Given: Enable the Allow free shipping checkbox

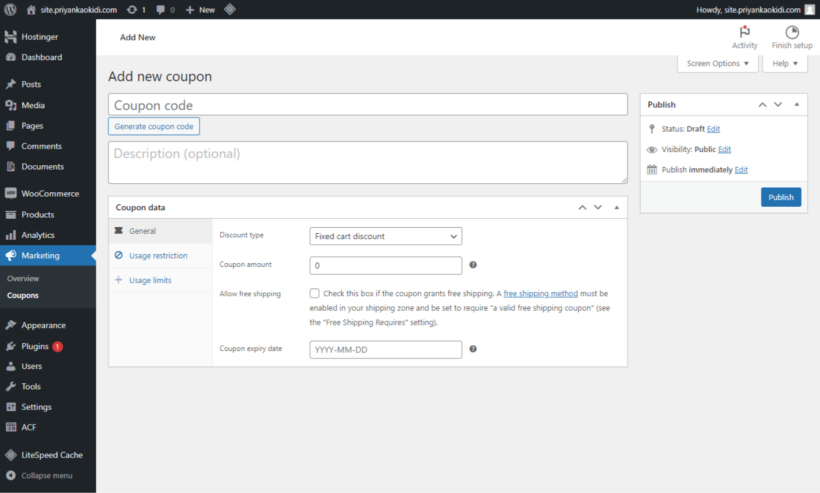Looking at the screenshot, I should [315, 294].
